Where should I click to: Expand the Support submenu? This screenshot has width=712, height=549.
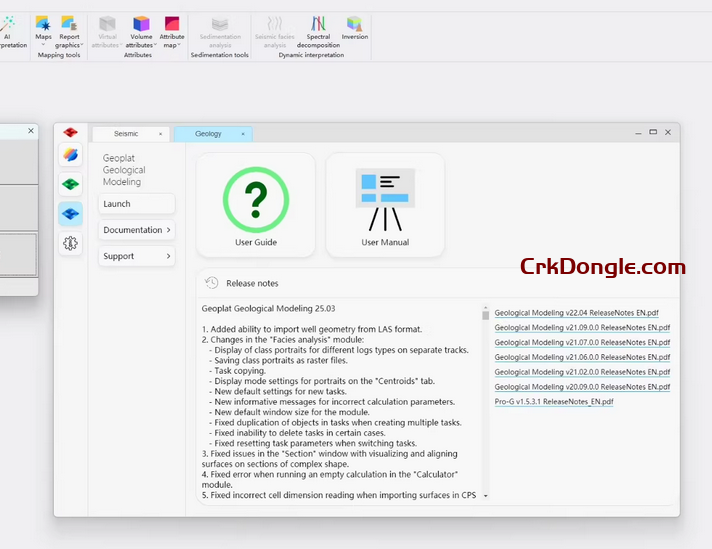[137, 256]
